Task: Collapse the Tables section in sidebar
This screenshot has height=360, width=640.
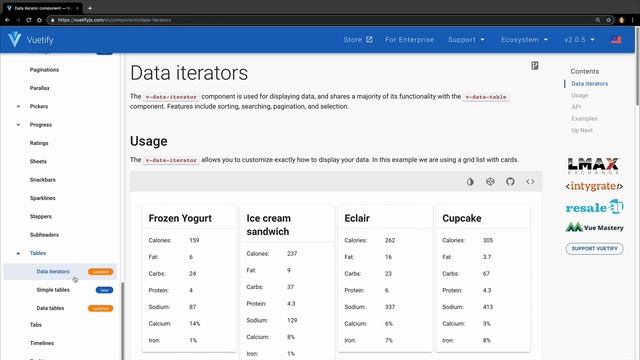Action: [18, 253]
